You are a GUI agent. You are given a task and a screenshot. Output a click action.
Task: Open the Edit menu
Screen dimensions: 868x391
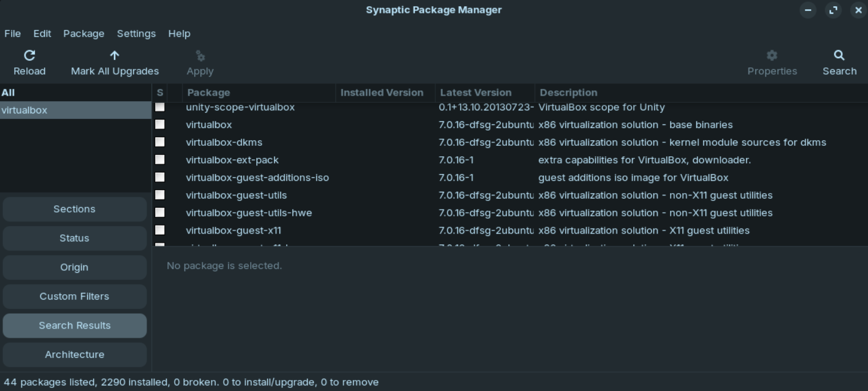pyautogui.click(x=42, y=34)
